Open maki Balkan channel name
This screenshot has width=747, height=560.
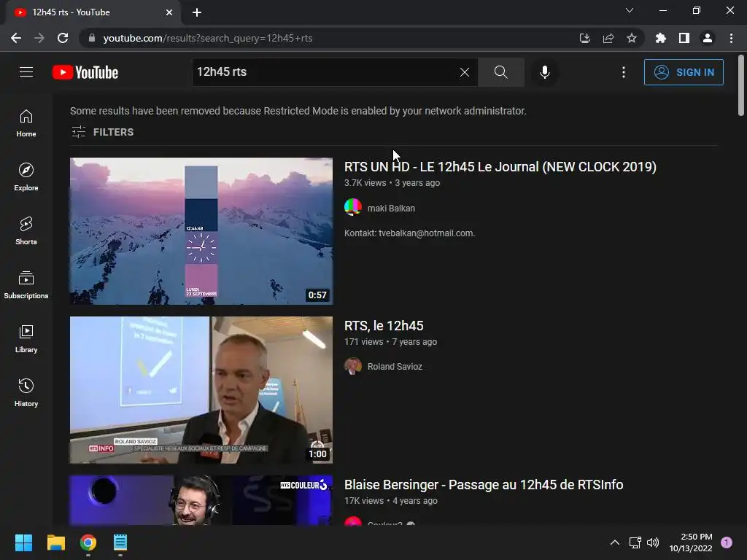click(391, 208)
